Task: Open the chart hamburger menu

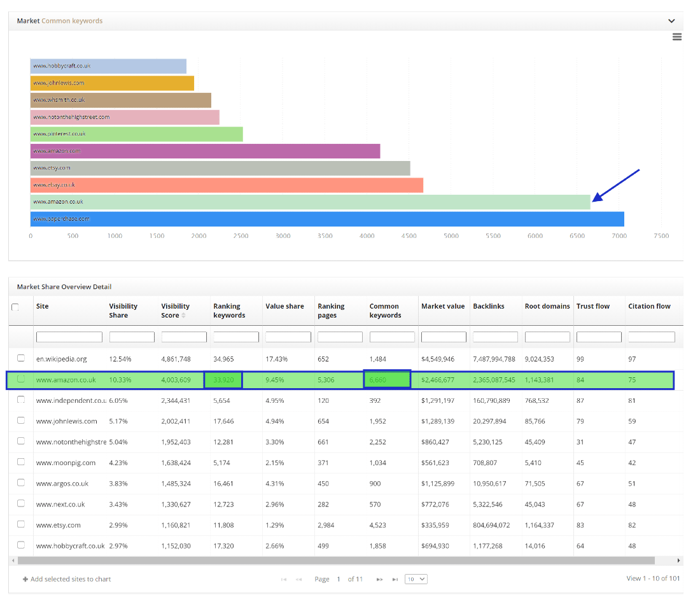Action: 677,37
